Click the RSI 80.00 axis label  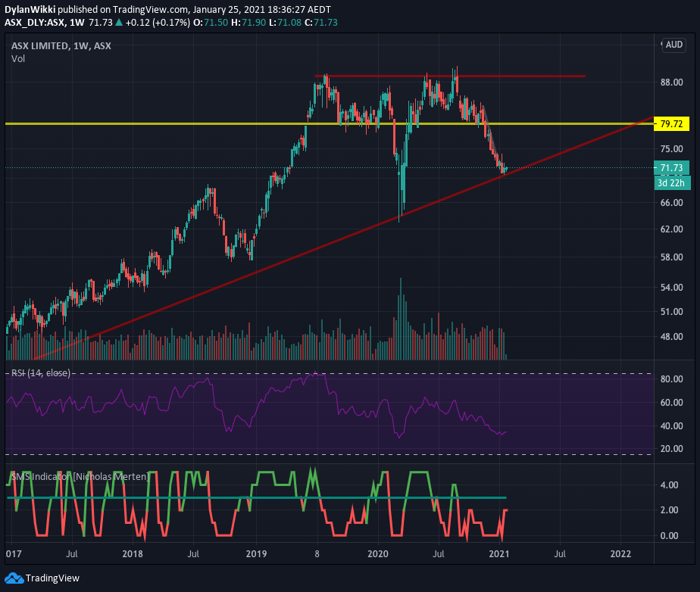click(671, 379)
